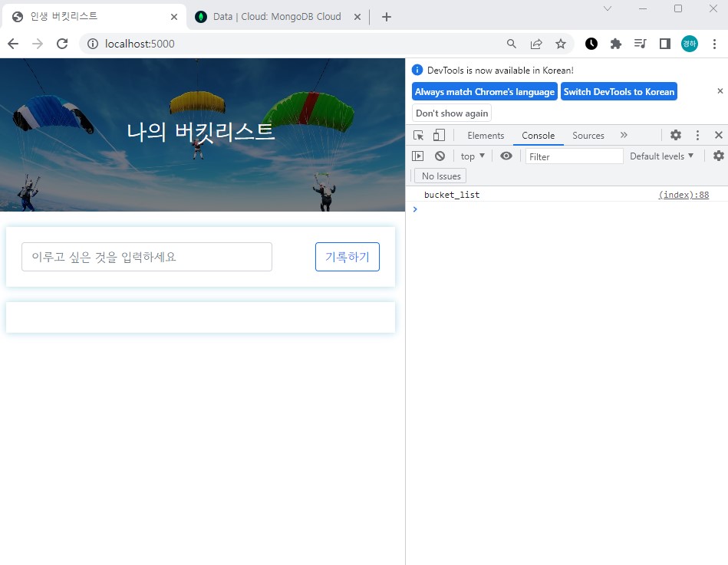Open console settings gear
This screenshot has height=565, width=728.
point(719,156)
